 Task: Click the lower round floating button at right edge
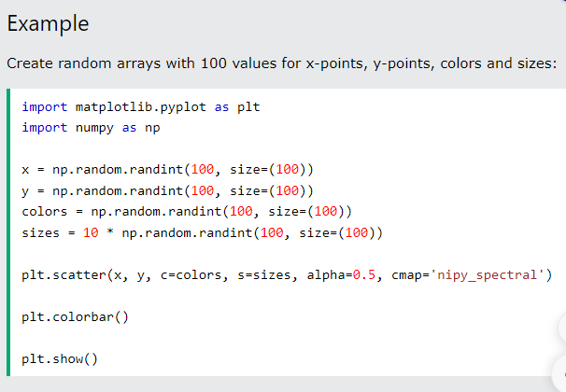point(561,368)
